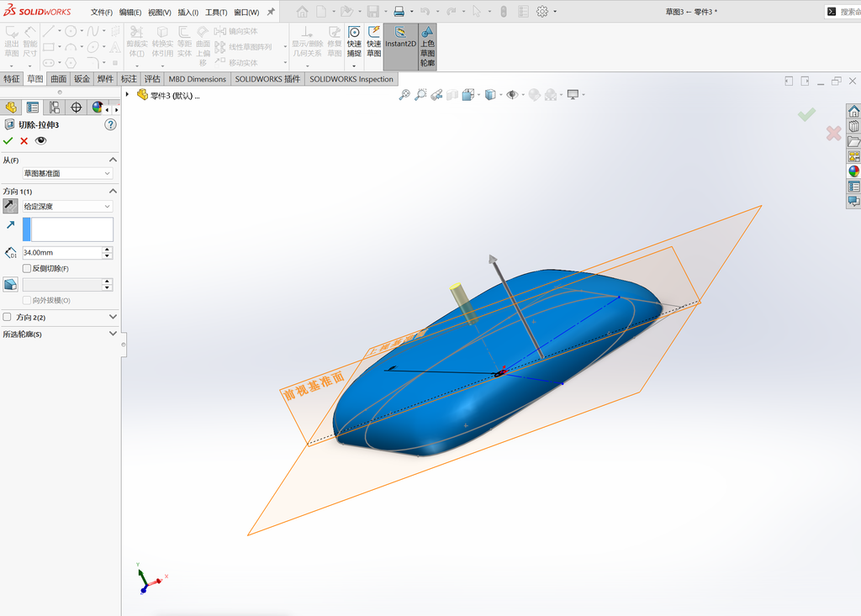The height and width of the screenshot is (616, 861).
Task: Open the View Settings monitor dropdown
Action: [x=573, y=95]
